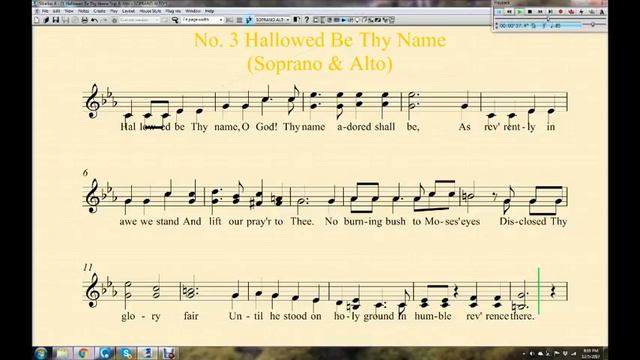Click the Windows Start button
The height and width of the screenshot is (360, 640).
coord(41,353)
